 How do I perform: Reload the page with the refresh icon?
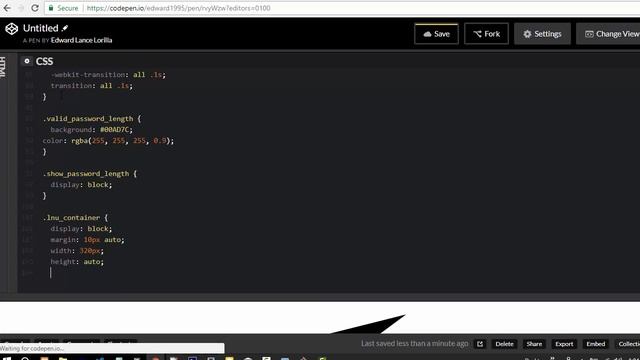pyautogui.click(x=35, y=8)
